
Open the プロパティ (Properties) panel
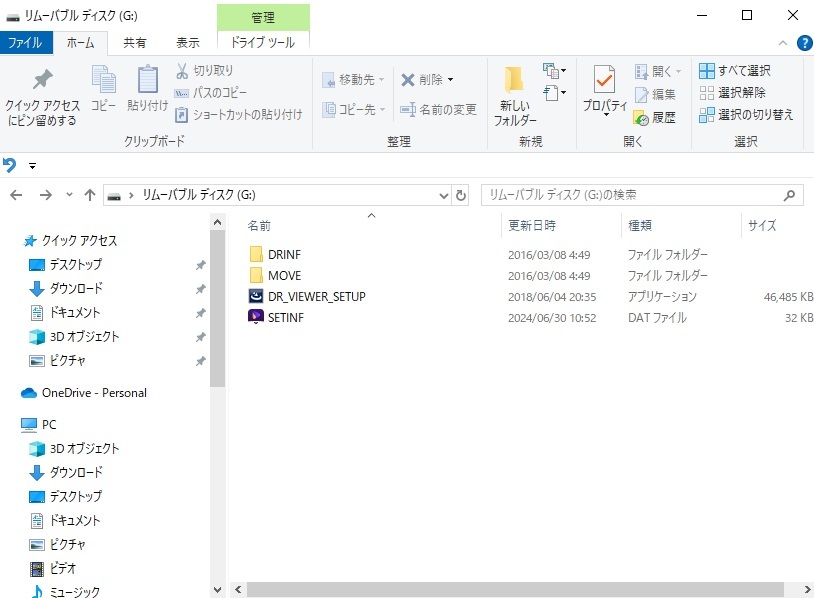[x=603, y=90]
